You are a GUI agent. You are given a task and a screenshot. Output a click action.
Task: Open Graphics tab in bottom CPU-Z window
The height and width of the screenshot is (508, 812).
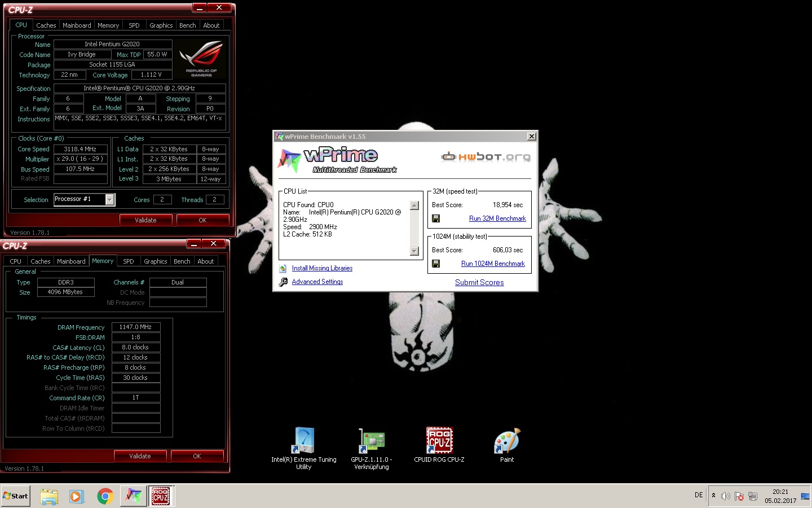[156, 261]
